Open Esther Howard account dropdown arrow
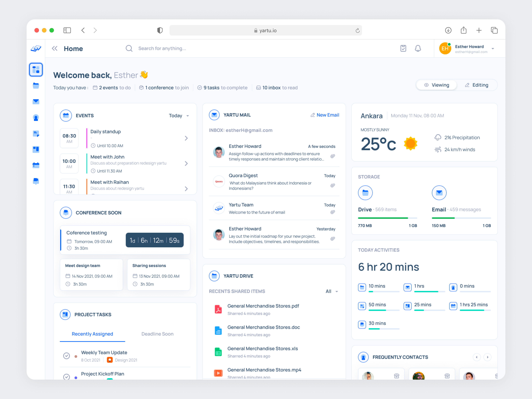 [x=493, y=49]
